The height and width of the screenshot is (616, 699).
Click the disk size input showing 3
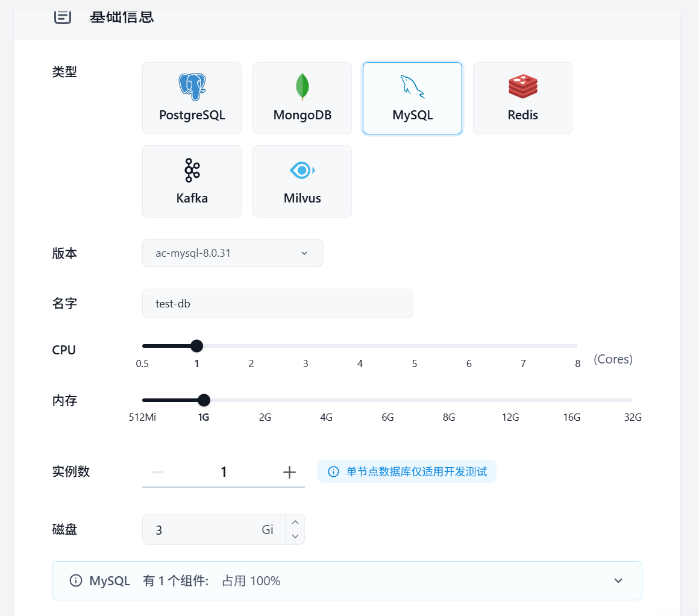[214, 529]
